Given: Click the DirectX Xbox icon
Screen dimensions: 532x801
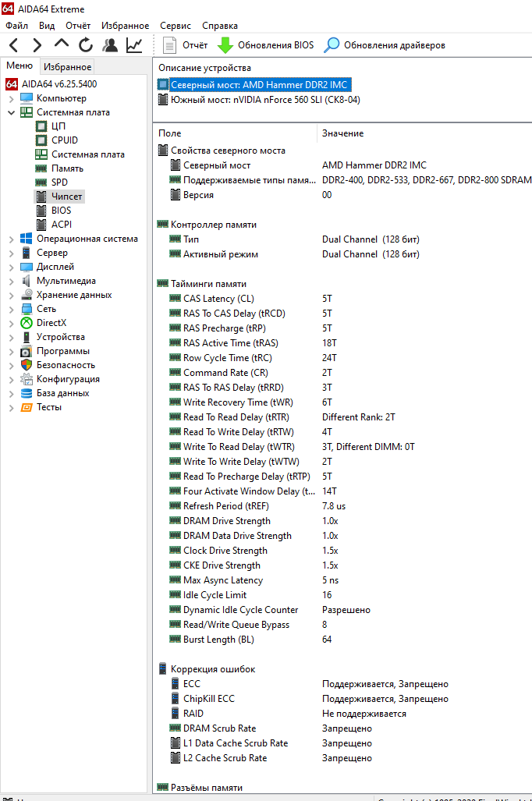Looking at the screenshot, I should tap(27, 323).
